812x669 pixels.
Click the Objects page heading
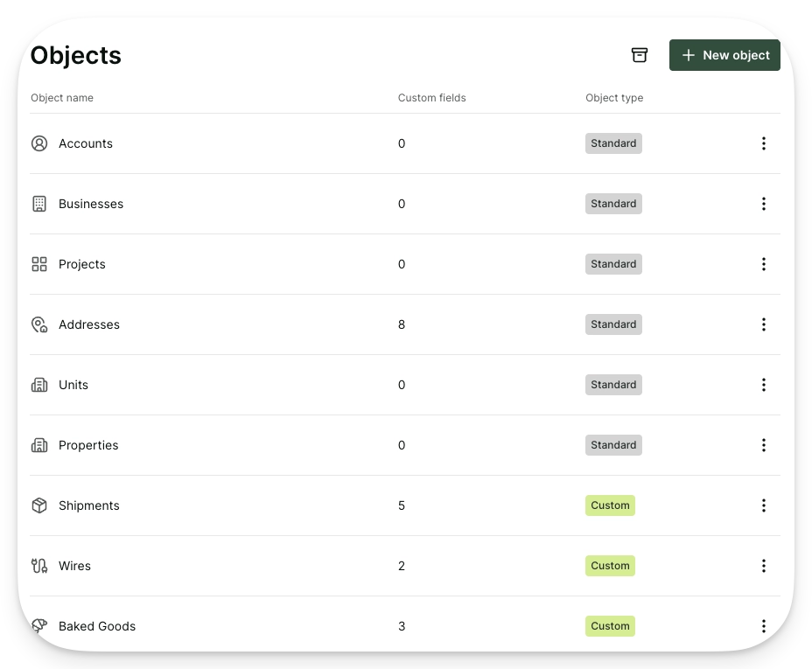(x=75, y=56)
